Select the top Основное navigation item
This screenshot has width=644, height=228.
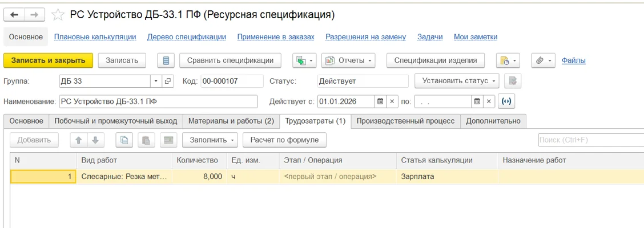[x=26, y=37]
